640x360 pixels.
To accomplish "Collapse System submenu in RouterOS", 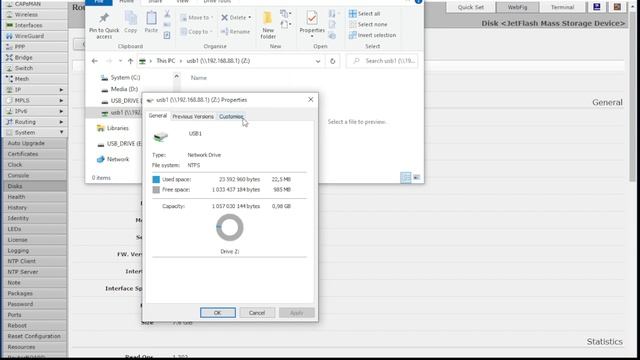I will (34, 133).
